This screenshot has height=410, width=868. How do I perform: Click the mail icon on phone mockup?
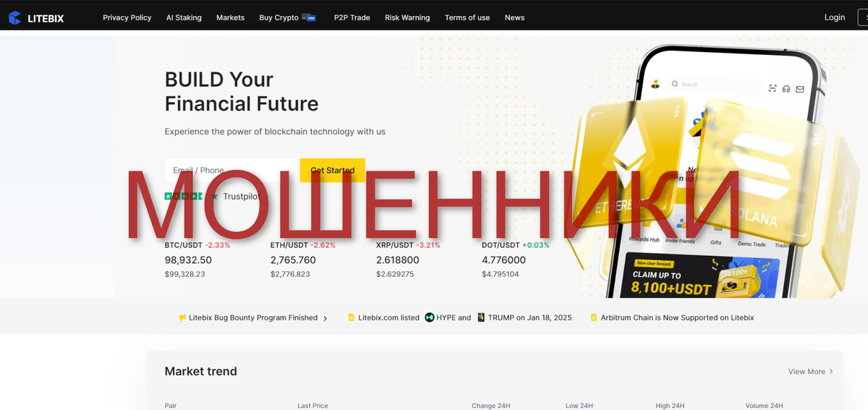(800, 90)
